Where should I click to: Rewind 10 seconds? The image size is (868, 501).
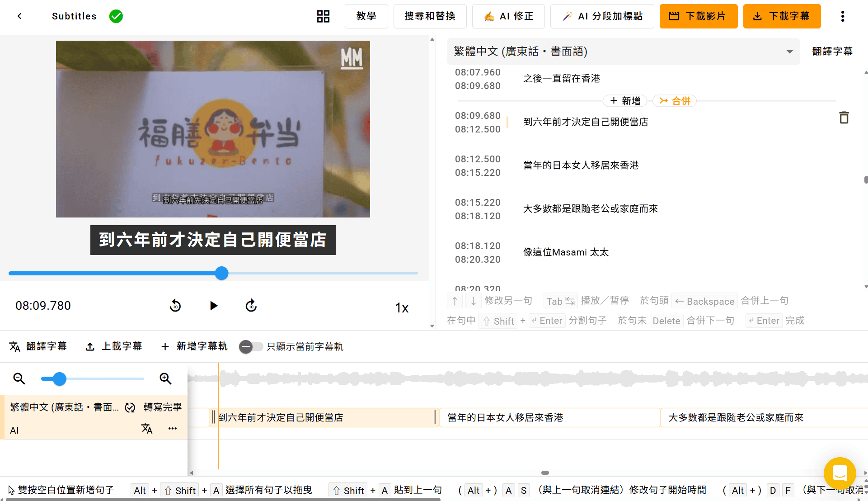point(175,306)
